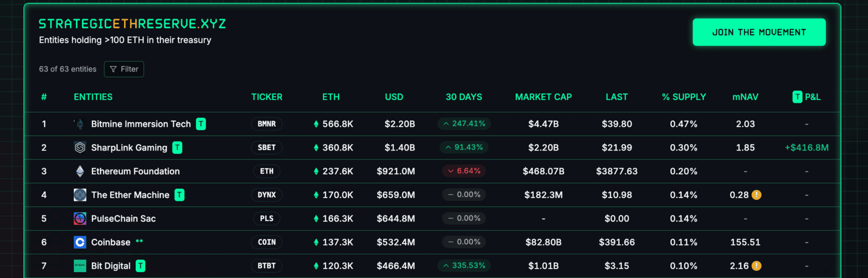Viewport: 868px width, 278px height.
Task: Click the $3877.63 last price value
Action: point(617,171)
